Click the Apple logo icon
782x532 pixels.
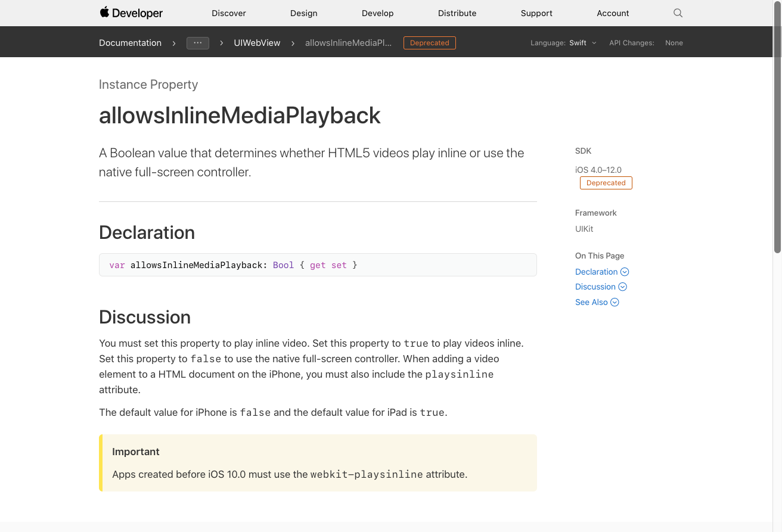(x=104, y=12)
